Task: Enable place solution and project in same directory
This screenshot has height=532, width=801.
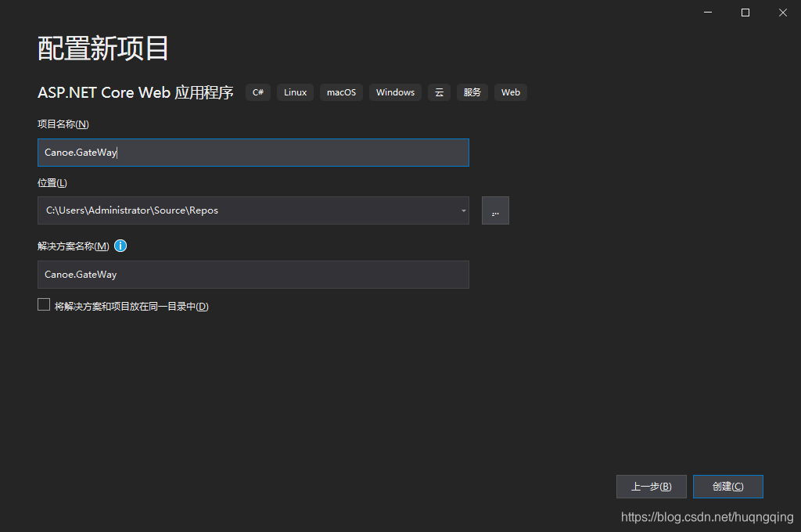Action: 44,305
